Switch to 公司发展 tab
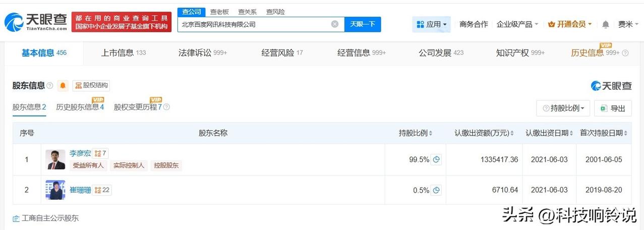644x230 pixels. [441, 52]
